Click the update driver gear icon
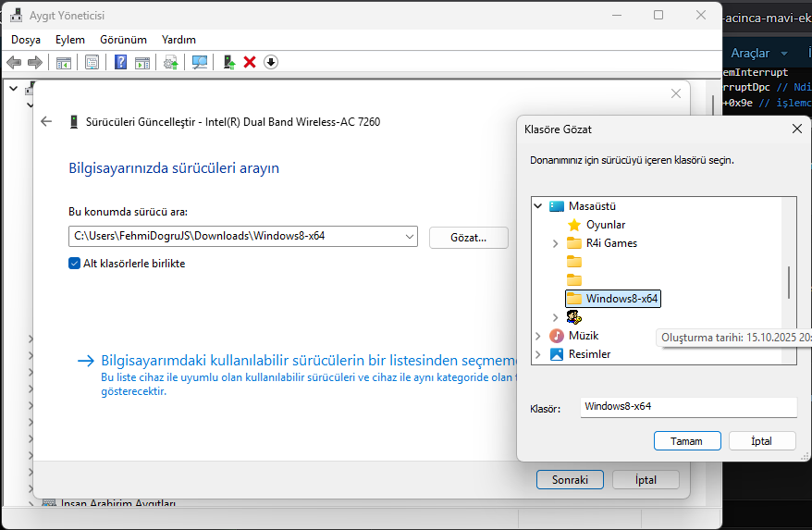 171,63
